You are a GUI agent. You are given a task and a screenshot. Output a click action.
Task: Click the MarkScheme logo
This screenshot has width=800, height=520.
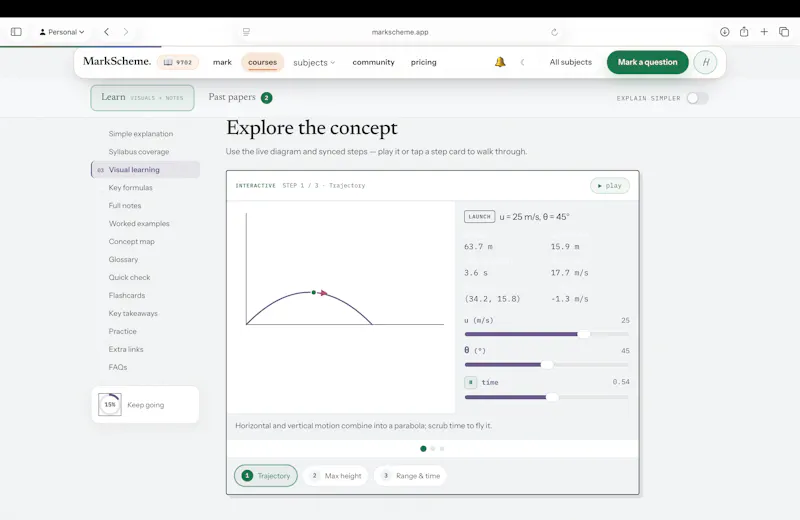(117, 61)
